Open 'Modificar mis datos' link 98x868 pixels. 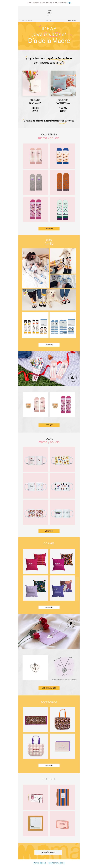click(56, 863)
